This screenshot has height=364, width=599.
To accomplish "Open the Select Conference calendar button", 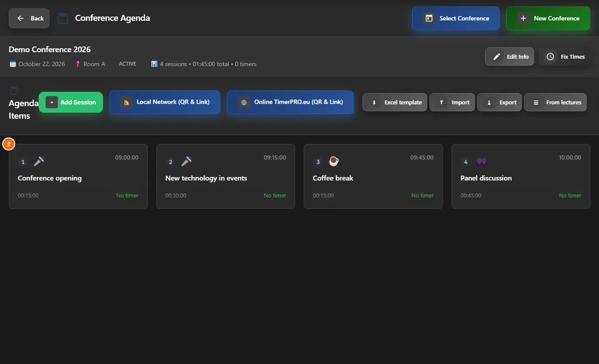I will pos(456,18).
